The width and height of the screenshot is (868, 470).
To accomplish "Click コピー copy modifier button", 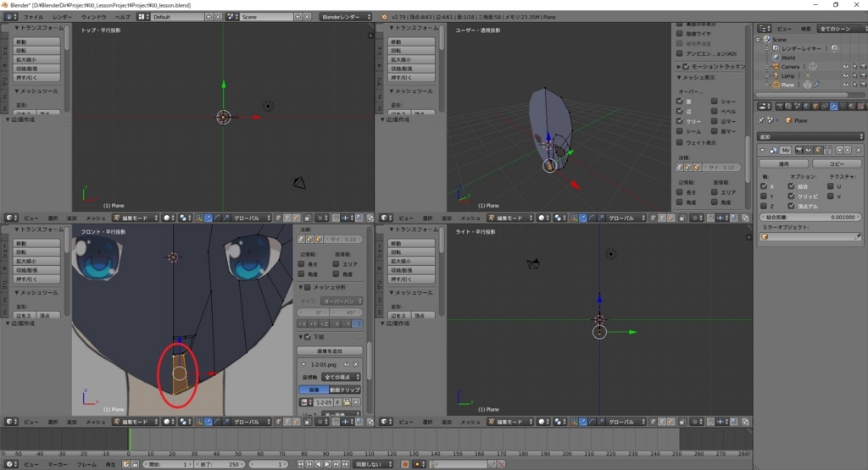I will point(837,163).
